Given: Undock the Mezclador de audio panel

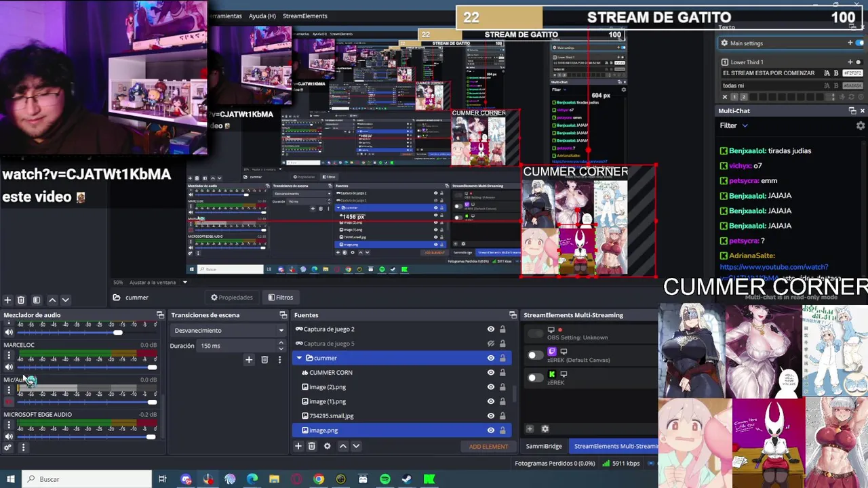Looking at the screenshot, I should coord(160,314).
